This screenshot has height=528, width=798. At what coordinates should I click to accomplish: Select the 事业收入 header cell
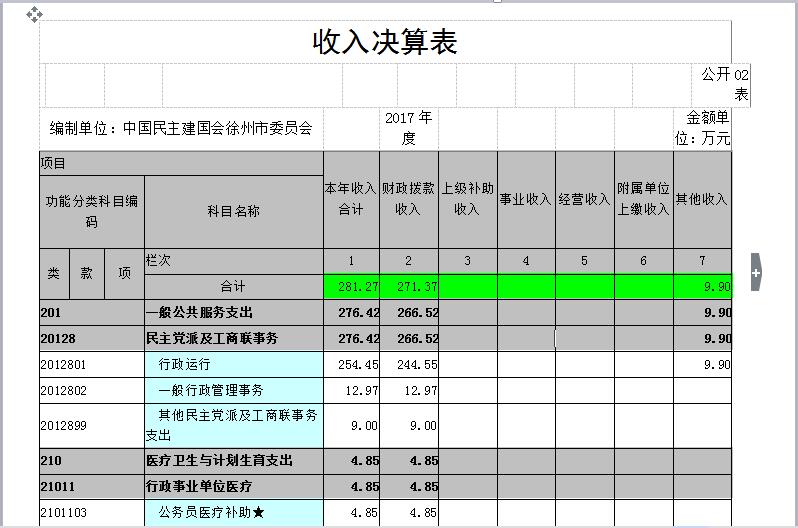tap(525, 199)
